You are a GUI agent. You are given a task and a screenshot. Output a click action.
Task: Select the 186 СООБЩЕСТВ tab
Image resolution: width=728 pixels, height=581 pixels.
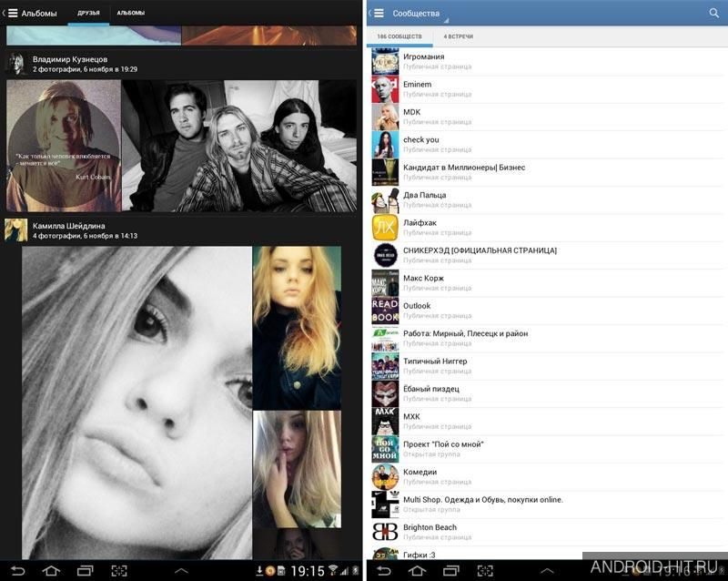click(399, 36)
